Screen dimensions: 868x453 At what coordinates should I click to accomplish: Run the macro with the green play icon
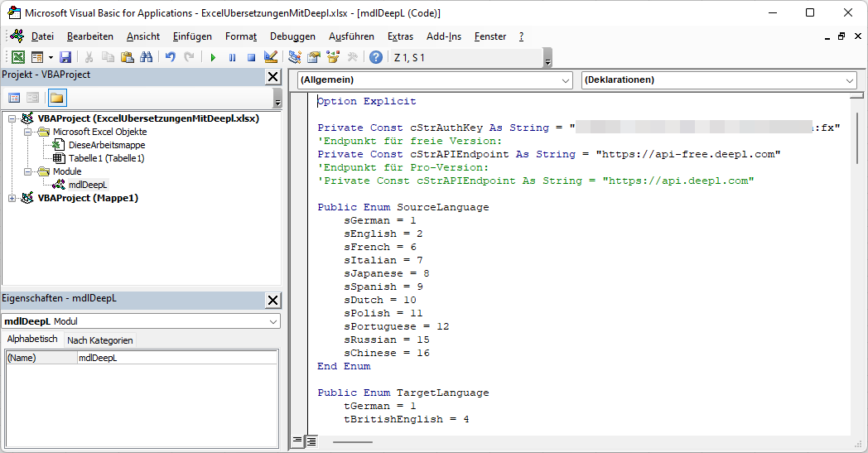213,57
